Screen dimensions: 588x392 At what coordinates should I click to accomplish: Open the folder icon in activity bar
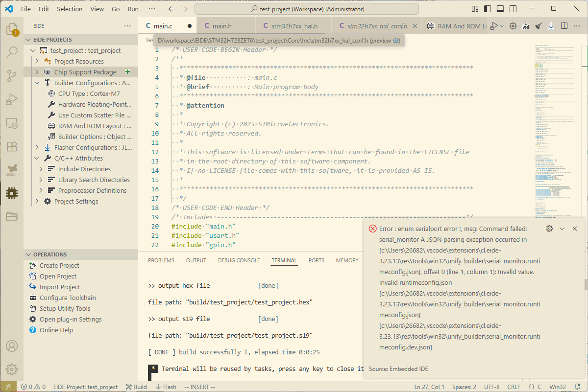click(x=12, y=217)
